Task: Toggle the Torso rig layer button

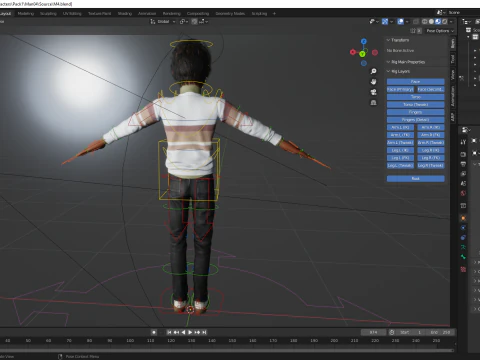Action: [x=415, y=97]
